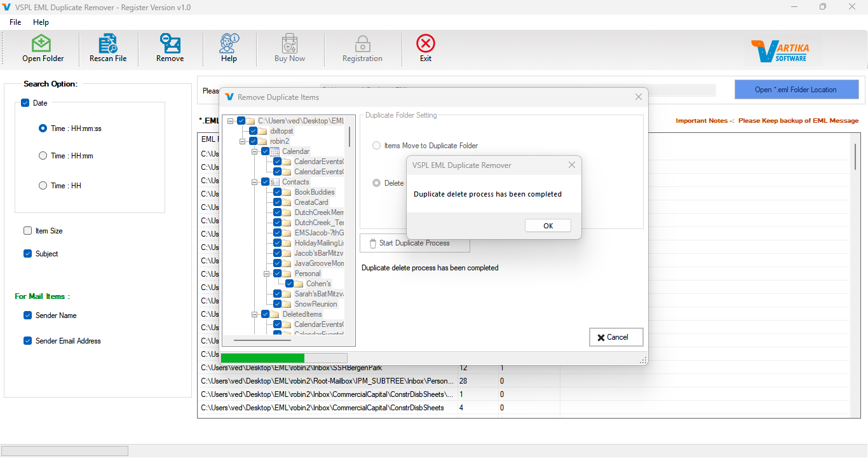The height and width of the screenshot is (458, 868).
Task: Collapse the DeletedItems tree node
Action: tap(255, 314)
